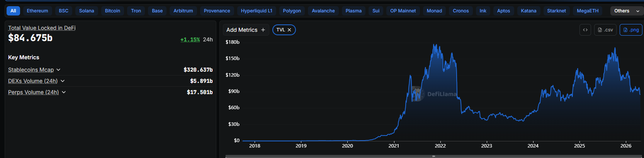
Task: Open the Provenance chain tab
Action: point(217,11)
